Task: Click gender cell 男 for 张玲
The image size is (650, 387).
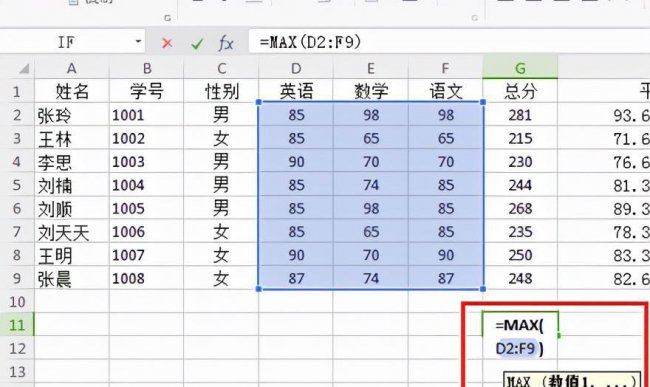Action: click(x=221, y=115)
